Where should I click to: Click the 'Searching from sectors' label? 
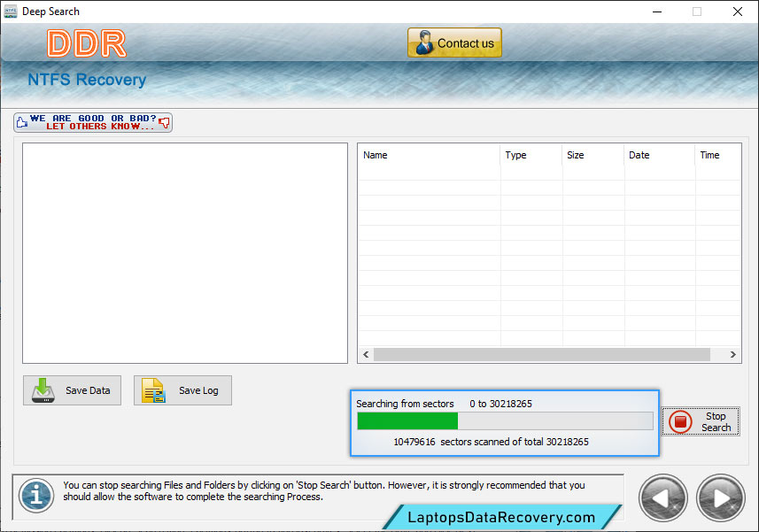(405, 404)
